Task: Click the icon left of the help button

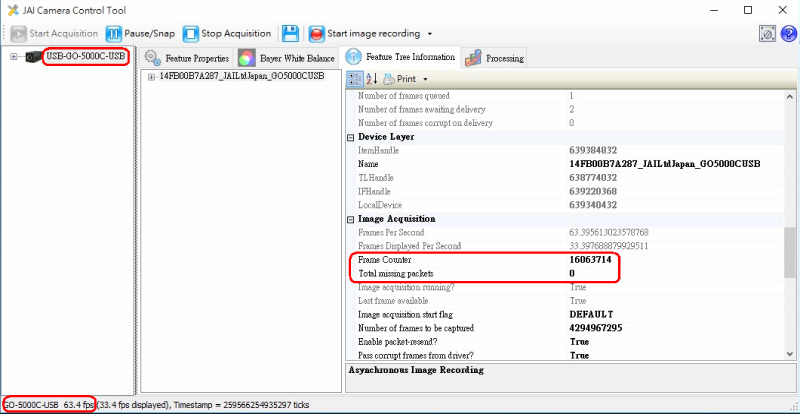Action: [766, 33]
